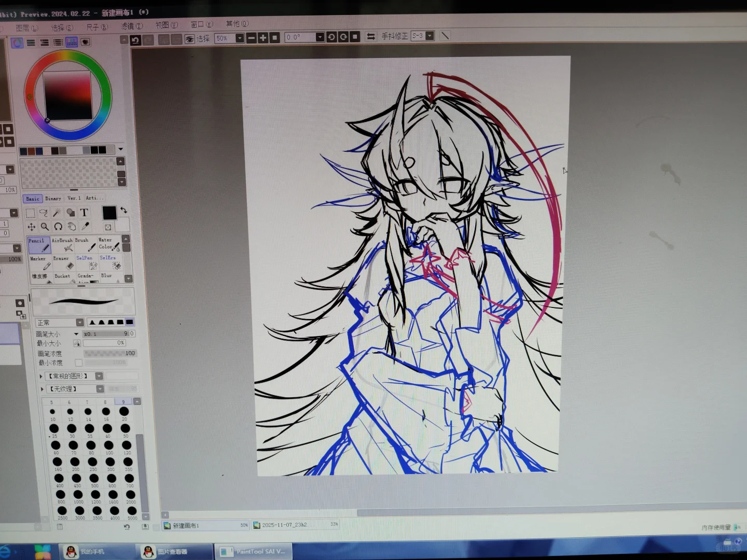This screenshot has height=560, width=747.
Task: Open the 图层 menu
Action: 27,28
